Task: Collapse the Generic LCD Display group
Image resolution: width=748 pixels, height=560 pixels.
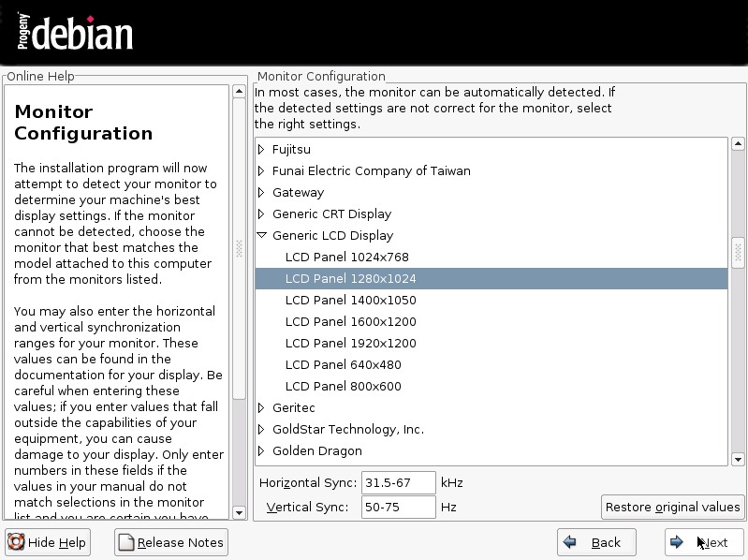Action: point(262,236)
